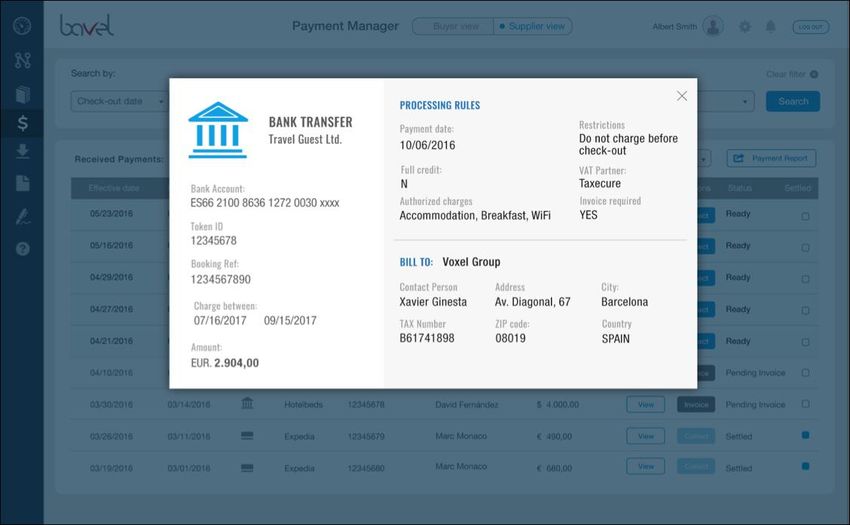Click the bavel logo
The width and height of the screenshot is (850, 525).
point(86,25)
